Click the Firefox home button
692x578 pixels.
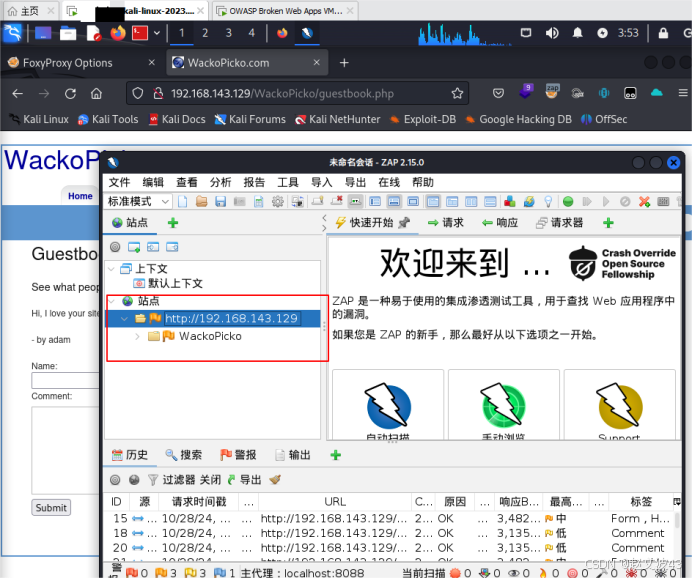96,94
